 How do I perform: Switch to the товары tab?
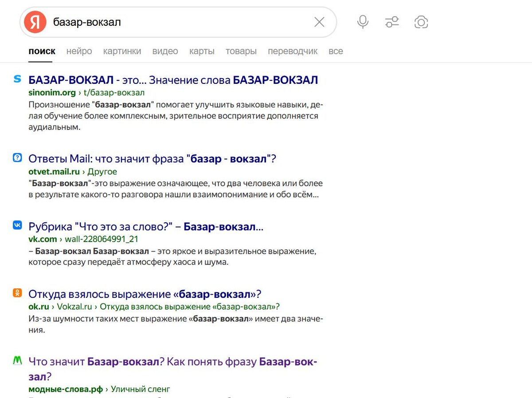pos(241,51)
